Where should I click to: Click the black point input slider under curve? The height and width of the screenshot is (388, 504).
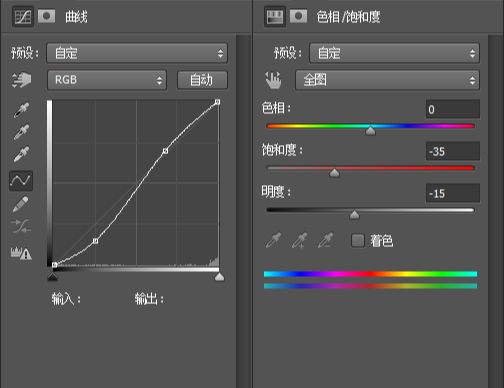click(53, 277)
